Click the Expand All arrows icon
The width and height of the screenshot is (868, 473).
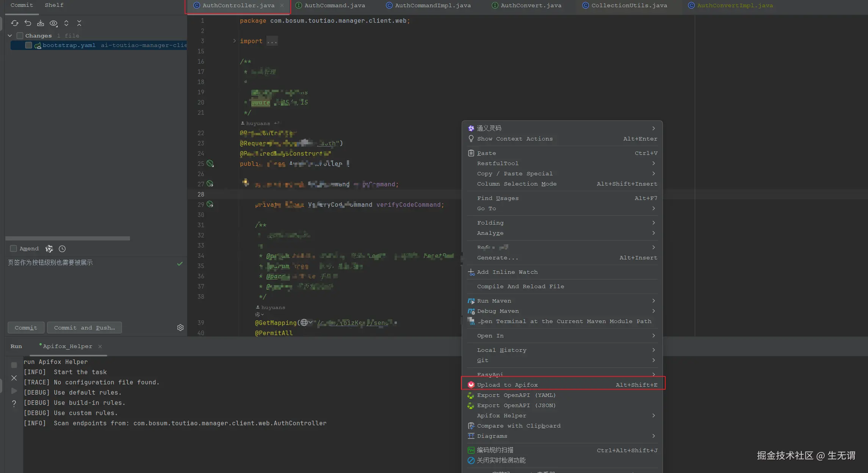coord(66,23)
